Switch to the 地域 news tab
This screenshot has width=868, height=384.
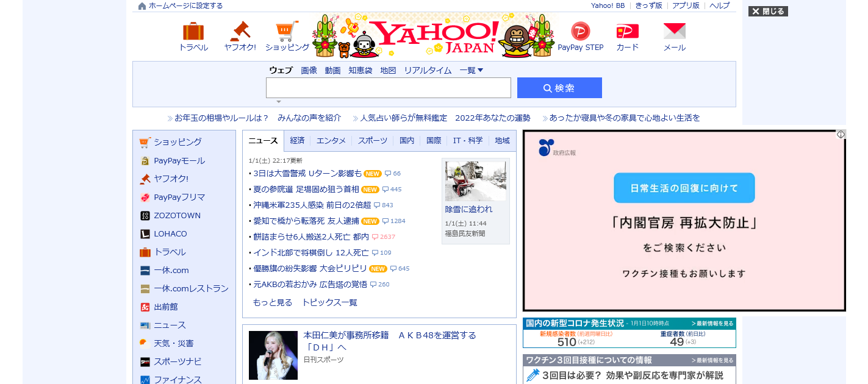tap(502, 140)
